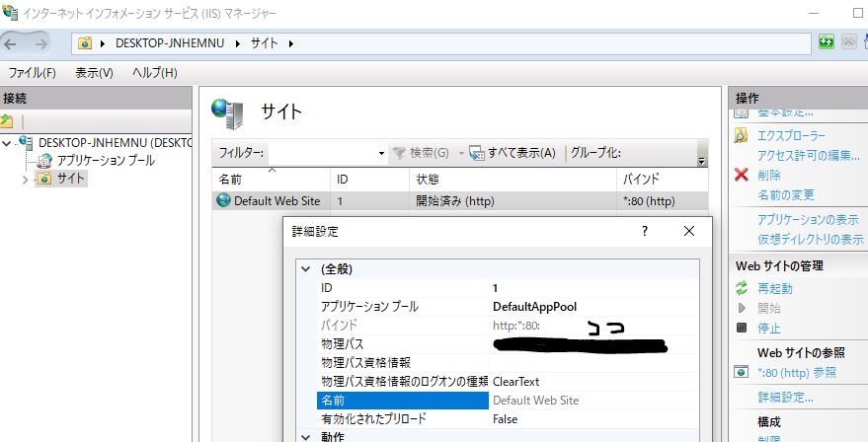This screenshot has width=868, height=442.
Task: Click the refresh icon beside address bar
Action: [x=826, y=42]
